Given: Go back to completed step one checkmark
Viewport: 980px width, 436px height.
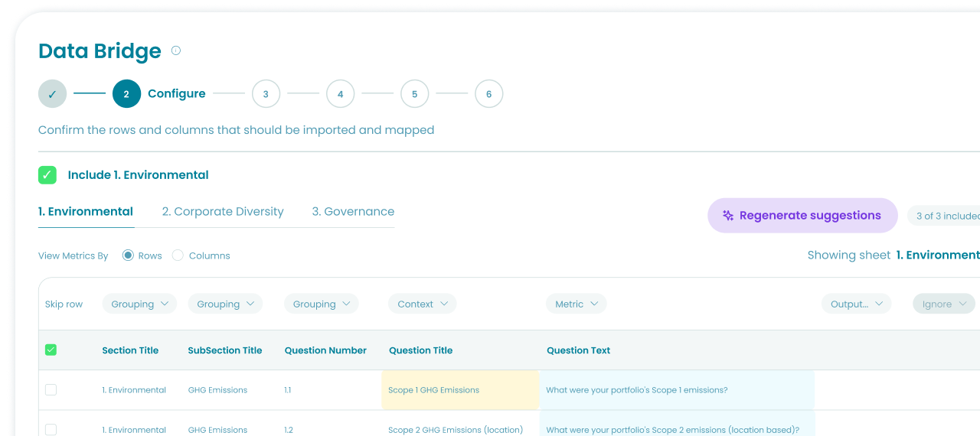Looking at the screenshot, I should (52, 94).
